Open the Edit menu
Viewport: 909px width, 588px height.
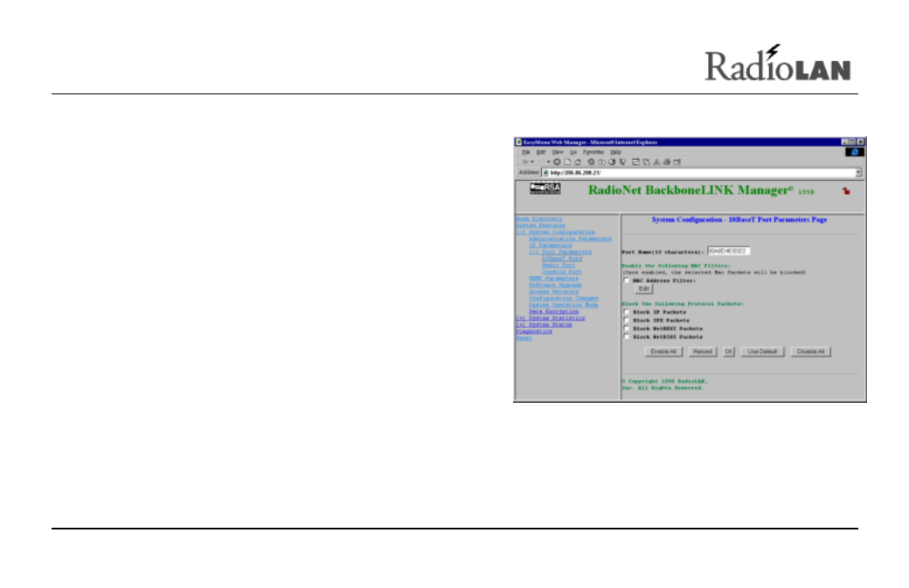(x=541, y=152)
